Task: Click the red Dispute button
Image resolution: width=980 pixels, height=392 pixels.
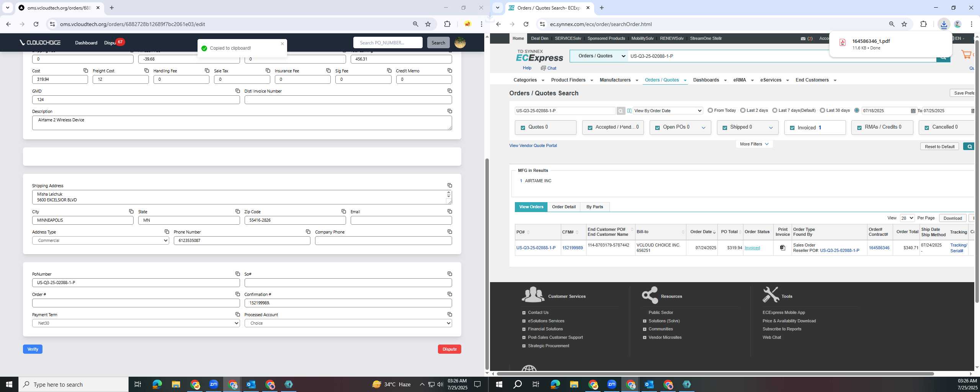Action: pyautogui.click(x=449, y=349)
